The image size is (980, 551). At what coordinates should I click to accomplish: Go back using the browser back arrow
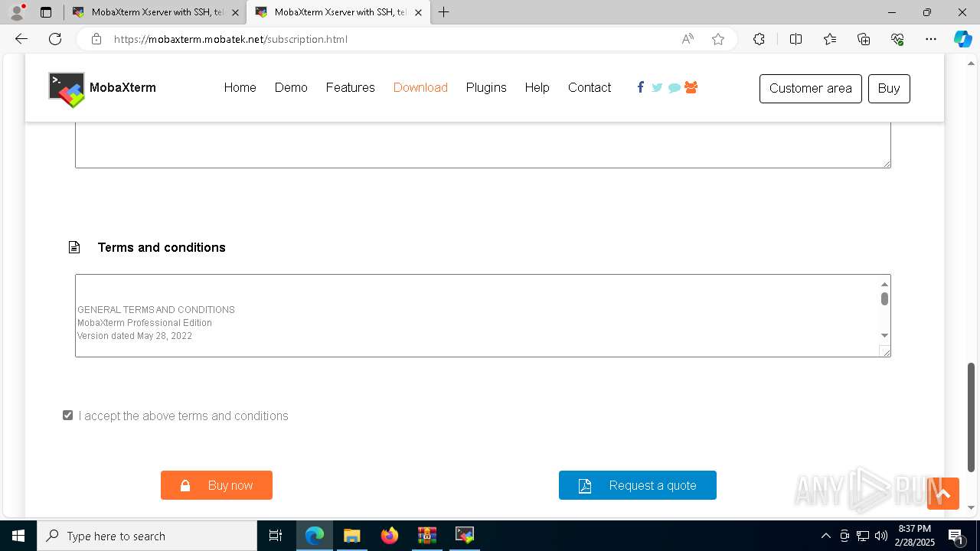21,39
